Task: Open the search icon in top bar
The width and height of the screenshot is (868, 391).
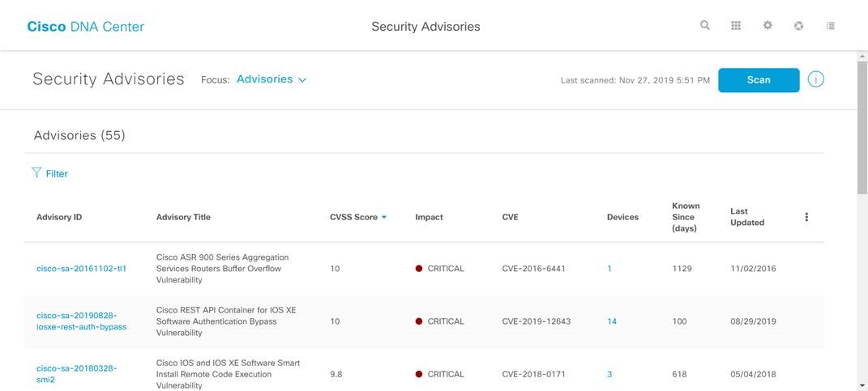Action: pyautogui.click(x=705, y=26)
